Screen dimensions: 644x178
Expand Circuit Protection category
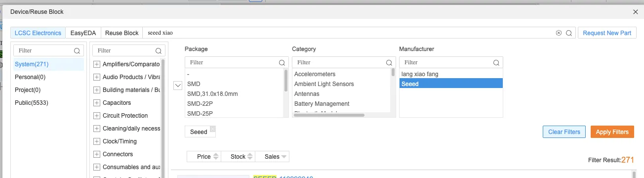pyautogui.click(x=97, y=116)
